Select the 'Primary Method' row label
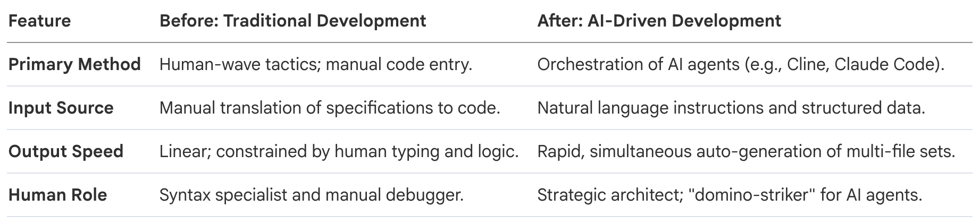980x224 pixels. pos(74,65)
